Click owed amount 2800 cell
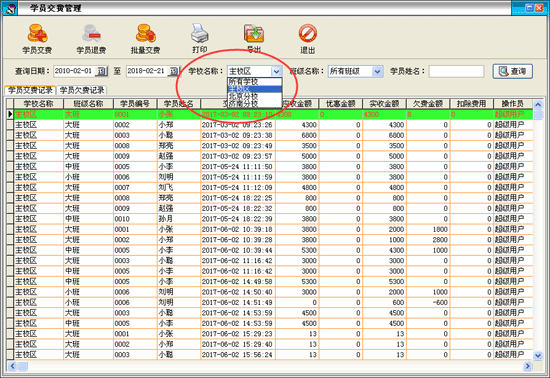 click(x=428, y=240)
